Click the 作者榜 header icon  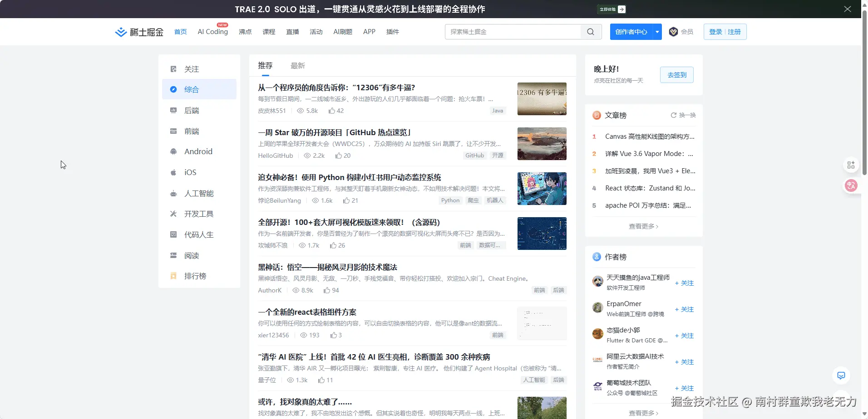pyautogui.click(x=597, y=257)
